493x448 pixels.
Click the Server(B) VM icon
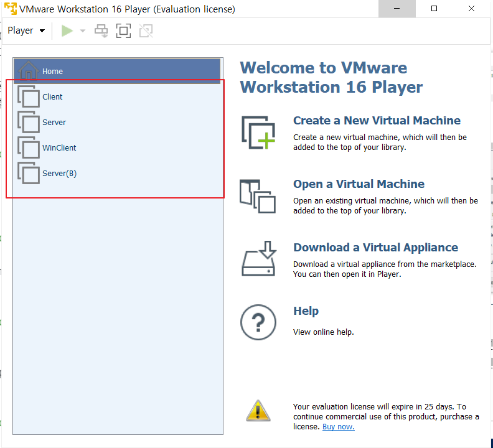coord(29,173)
